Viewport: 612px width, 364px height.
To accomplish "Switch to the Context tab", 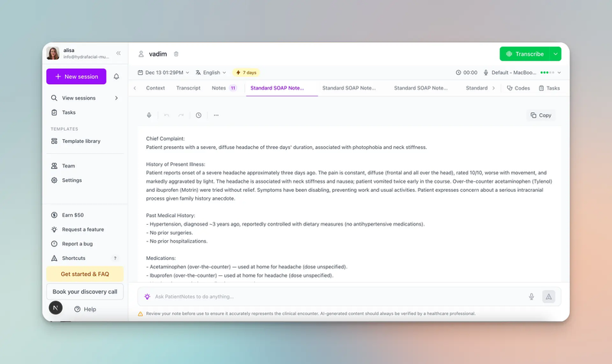I will pos(155,88).
